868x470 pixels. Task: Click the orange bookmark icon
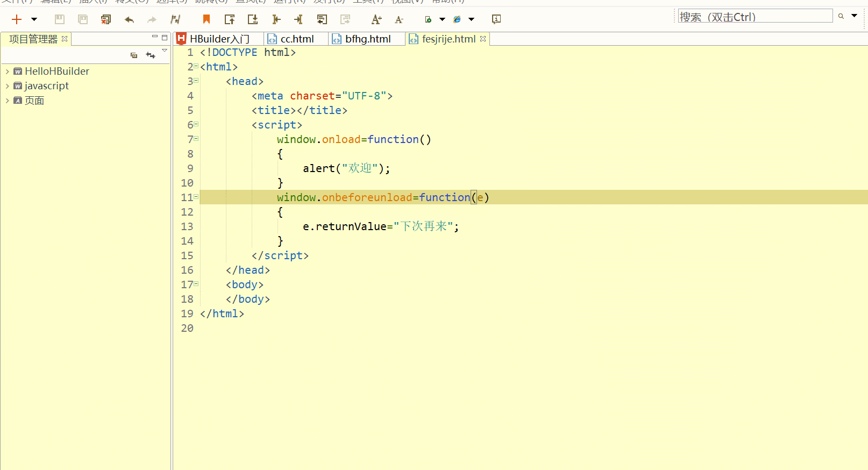pos(206,19)
